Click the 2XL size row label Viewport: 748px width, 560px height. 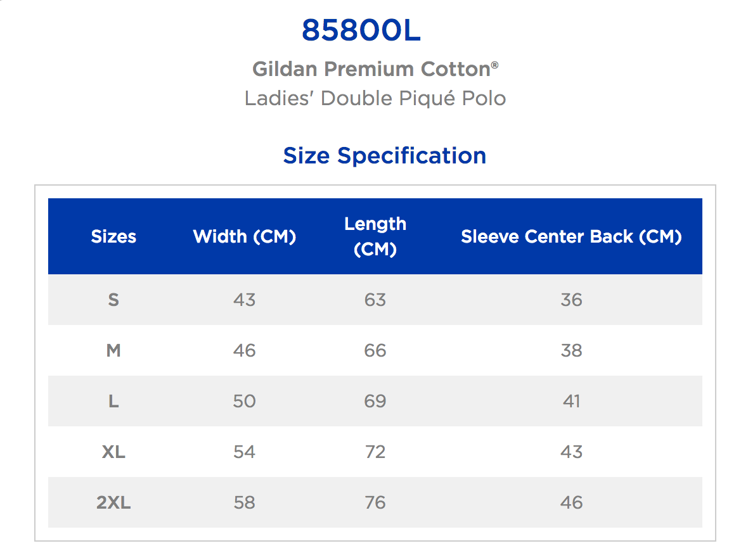(113, 502)
